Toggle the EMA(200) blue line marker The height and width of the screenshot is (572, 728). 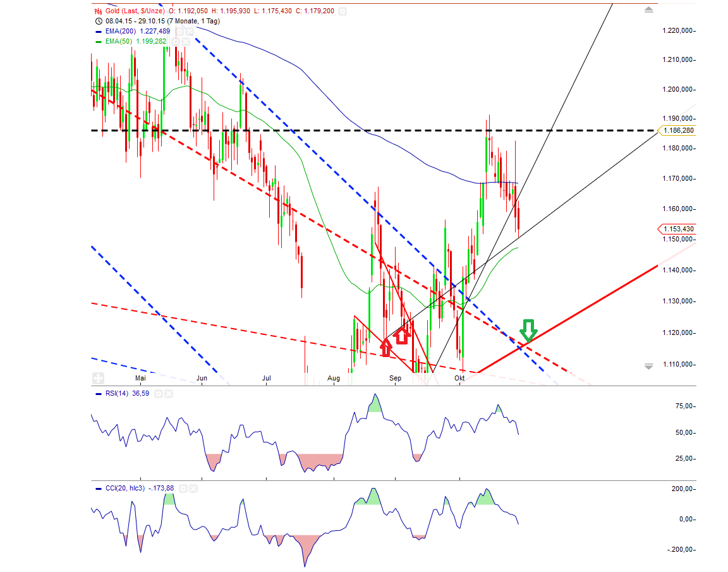pyautogui.click(x=99, y=31)
